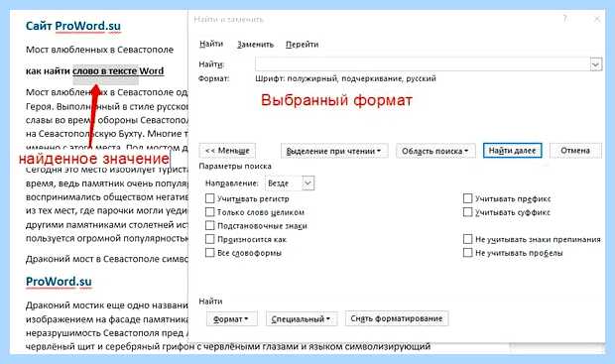Toggle the Подстановочные знаки checkbox
The height and width of the screenshot is (364, 615).
tap(210, 225)
